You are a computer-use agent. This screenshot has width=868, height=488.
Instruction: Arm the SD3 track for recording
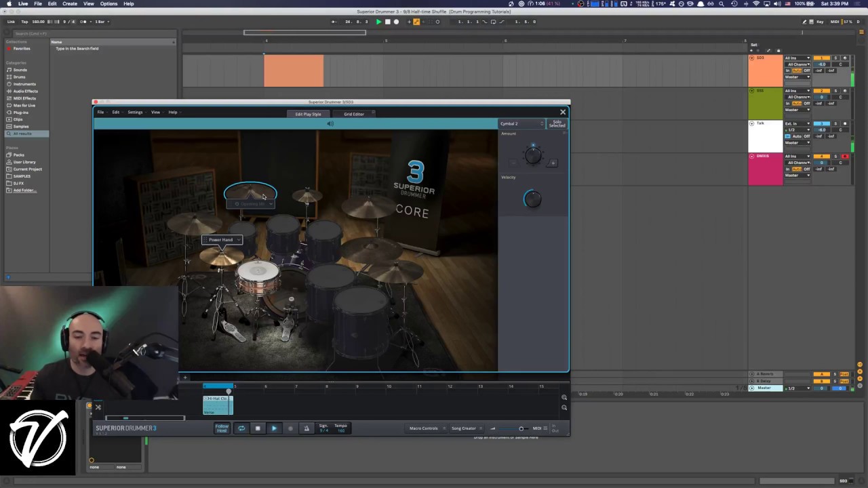click(x=845, y=58)
